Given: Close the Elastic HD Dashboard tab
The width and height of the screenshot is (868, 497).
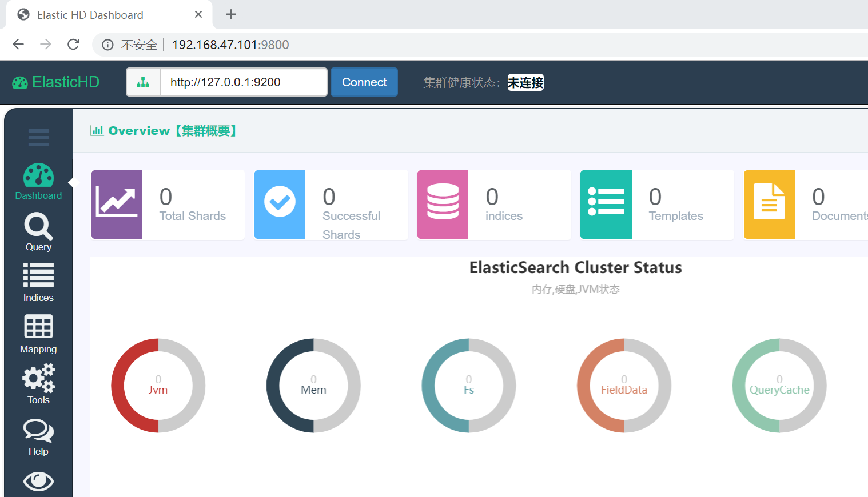Looking at the screenshot, I should 198,14.
